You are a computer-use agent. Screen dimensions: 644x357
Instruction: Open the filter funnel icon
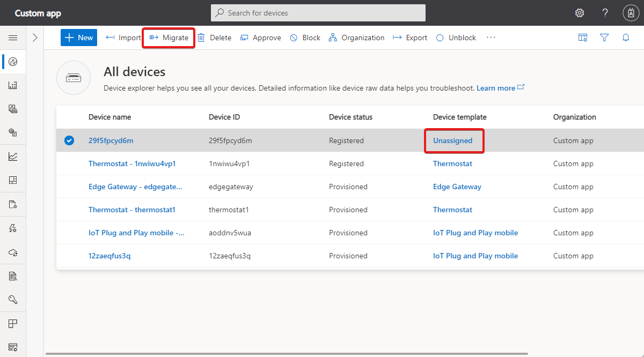(x=604, y=38)
